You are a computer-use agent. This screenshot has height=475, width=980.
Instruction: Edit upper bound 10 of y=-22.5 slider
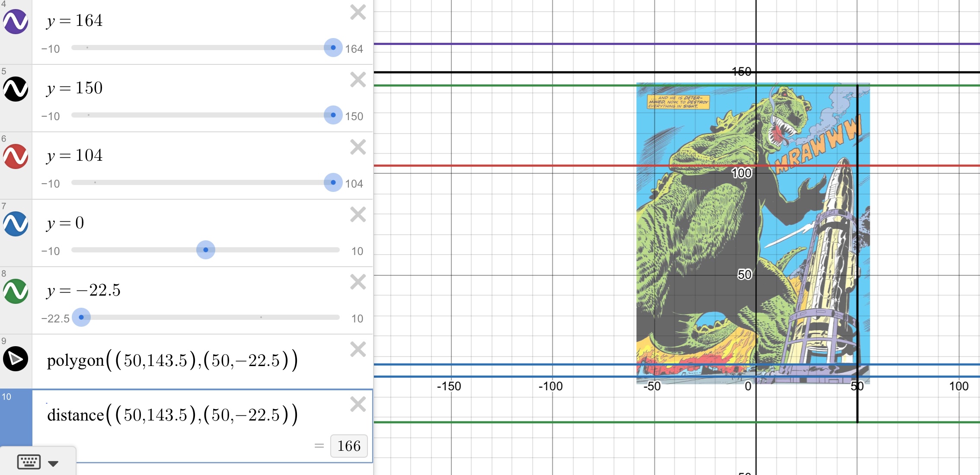(x=357, y=319)
